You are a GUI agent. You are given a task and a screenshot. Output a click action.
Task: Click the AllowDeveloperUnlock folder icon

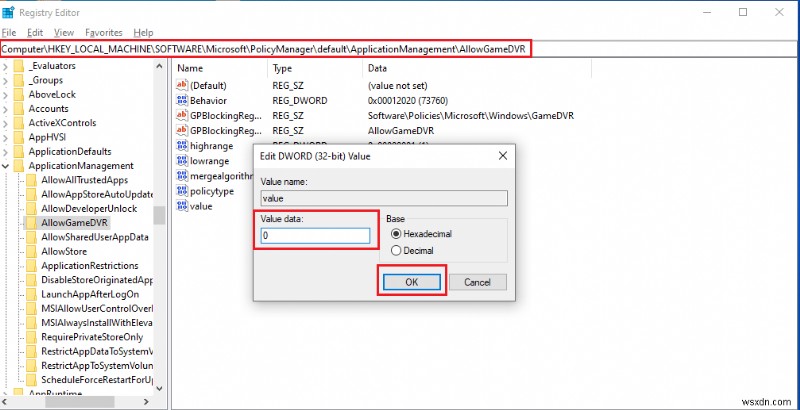(32, 209)
